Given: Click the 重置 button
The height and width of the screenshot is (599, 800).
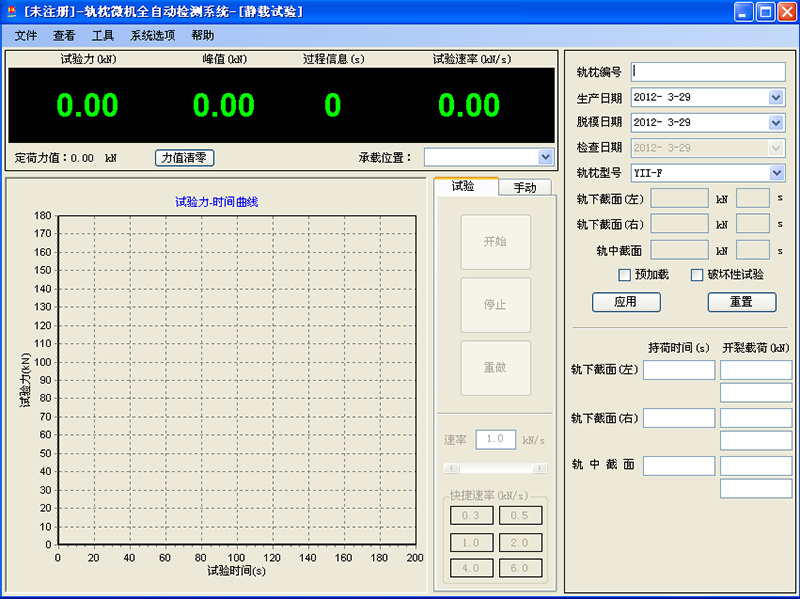Looking at the screenshot, I should tap(742, 302).
